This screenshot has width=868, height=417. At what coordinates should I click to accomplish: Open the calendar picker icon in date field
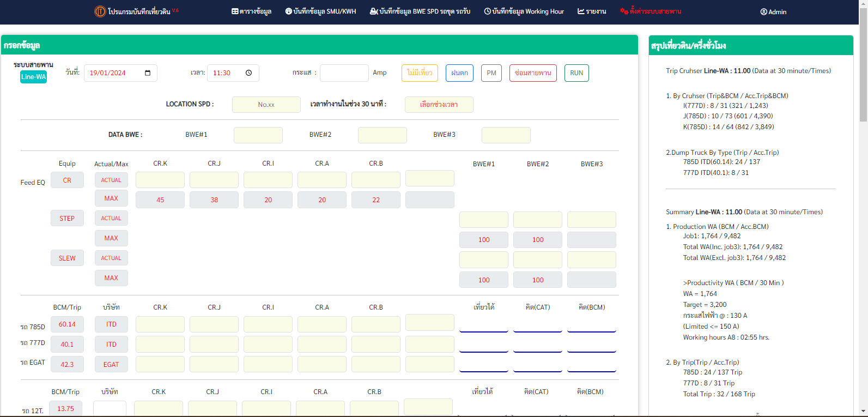(x=148, y=73)
